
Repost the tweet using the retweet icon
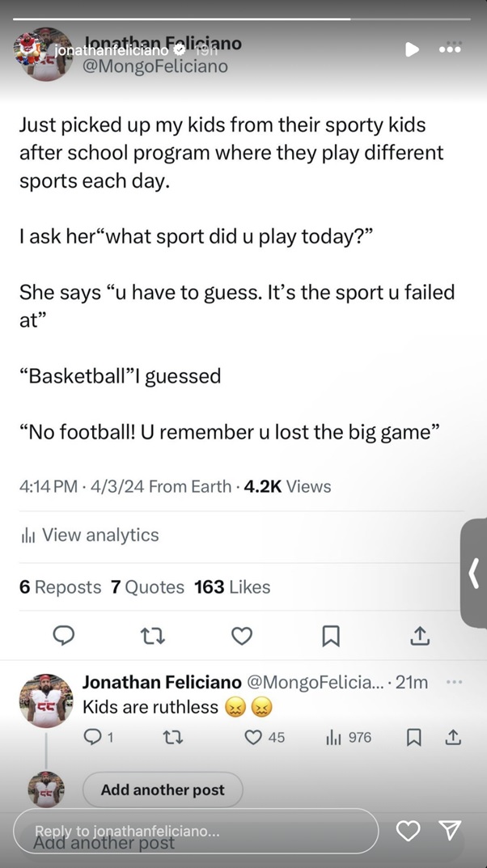151,637
